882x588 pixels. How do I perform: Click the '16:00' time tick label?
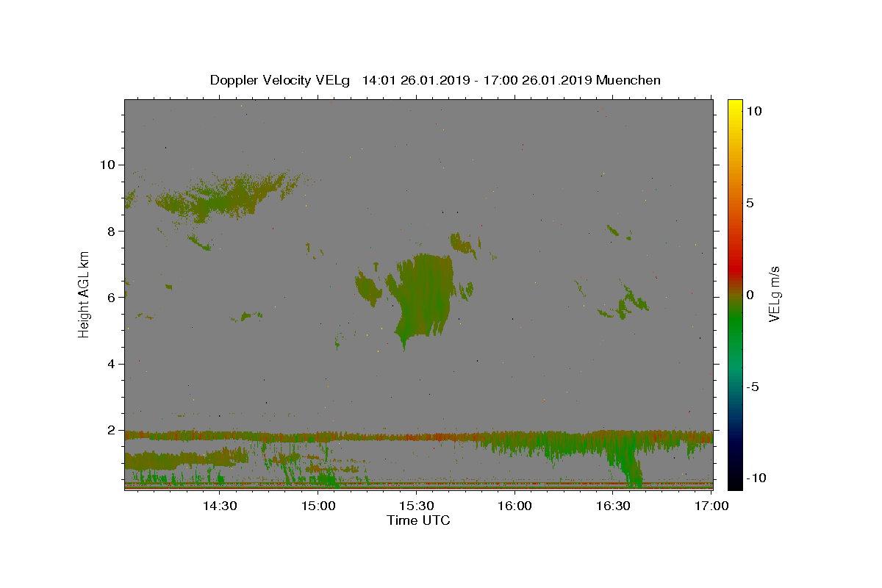[514, 506]
